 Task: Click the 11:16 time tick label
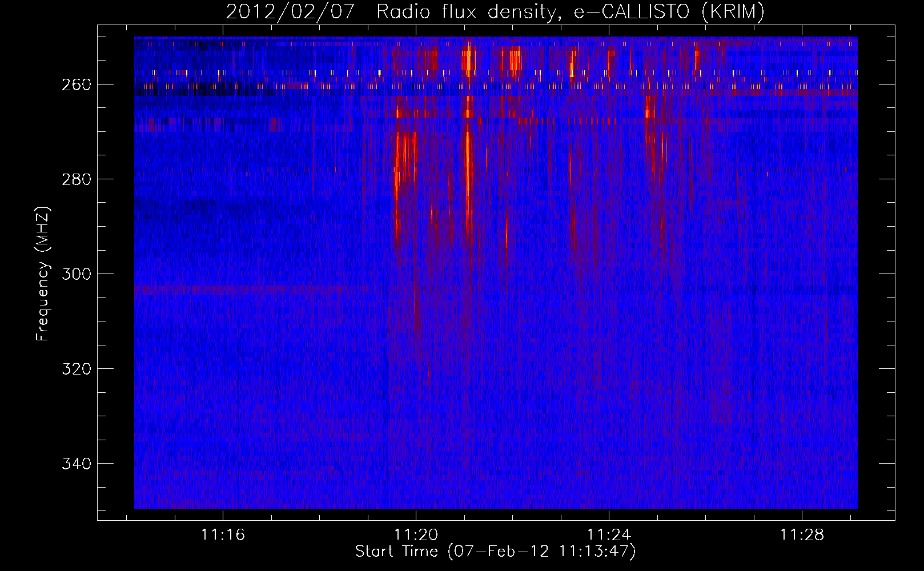(x=223, y=534)
